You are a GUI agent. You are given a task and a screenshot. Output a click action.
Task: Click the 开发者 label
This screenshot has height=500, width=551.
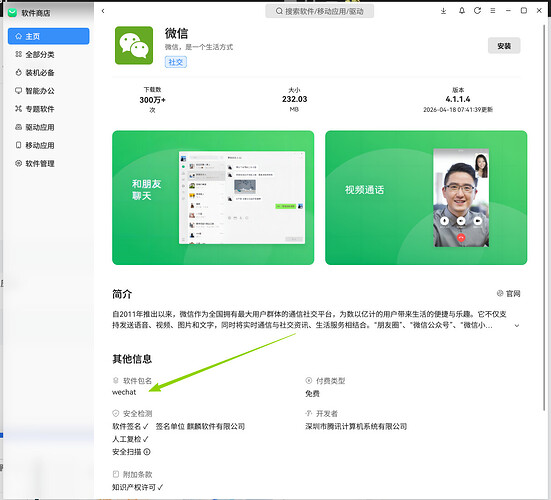pyautogui.click(x=327, y=414)
